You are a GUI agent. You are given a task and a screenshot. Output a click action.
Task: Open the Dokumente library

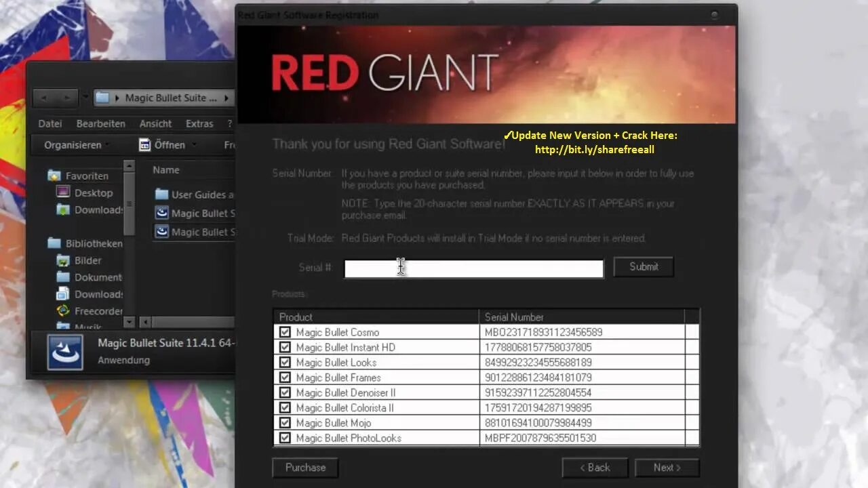point(98,277)
